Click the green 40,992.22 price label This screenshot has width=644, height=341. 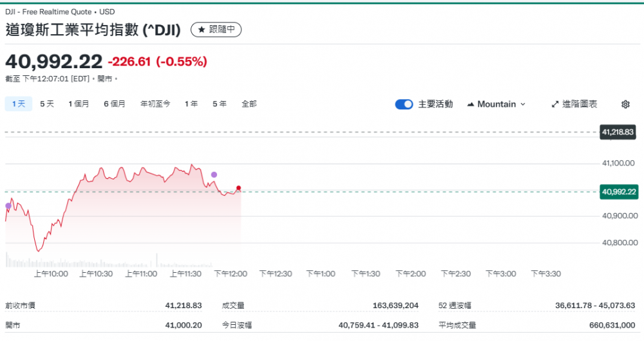click(618, 192)
